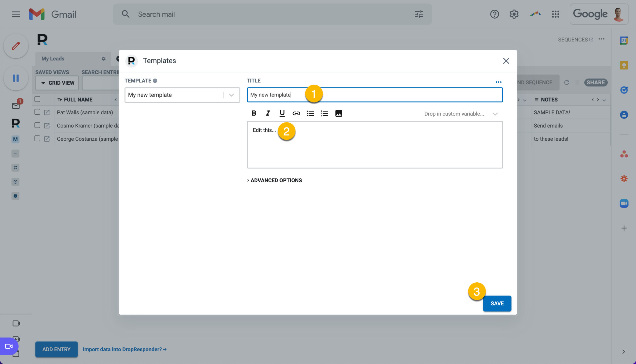Viewport: 636px width, 364px height.
Task: Check the box for Pat Walls row
Action: (x=37, y=112)
